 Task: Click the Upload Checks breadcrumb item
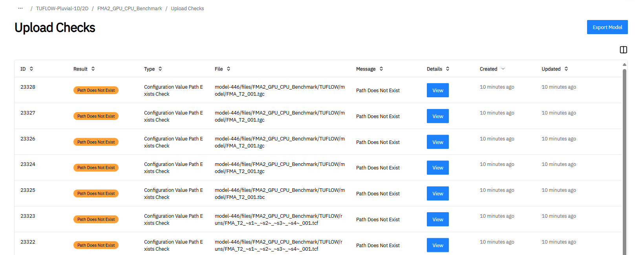click(187, 8)
